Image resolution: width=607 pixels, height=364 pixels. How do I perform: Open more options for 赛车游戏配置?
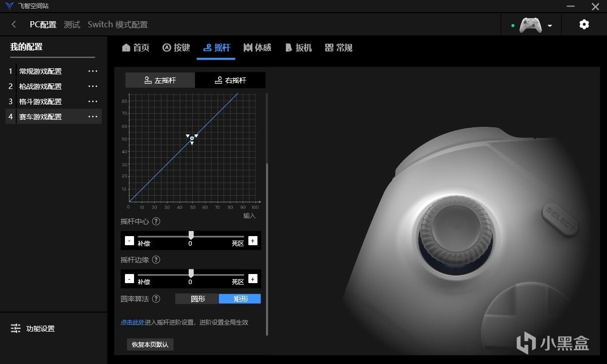click(x=93, y=117)
